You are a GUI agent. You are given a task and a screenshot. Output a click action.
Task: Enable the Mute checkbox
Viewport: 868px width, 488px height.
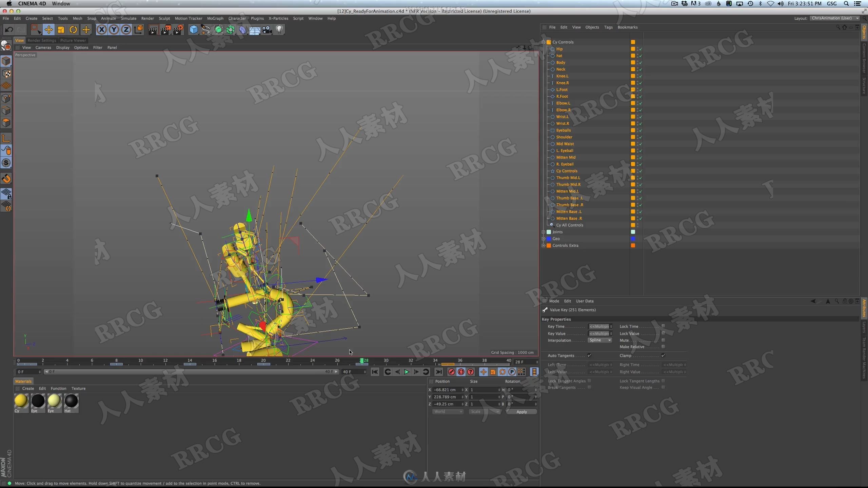point(663,340)
